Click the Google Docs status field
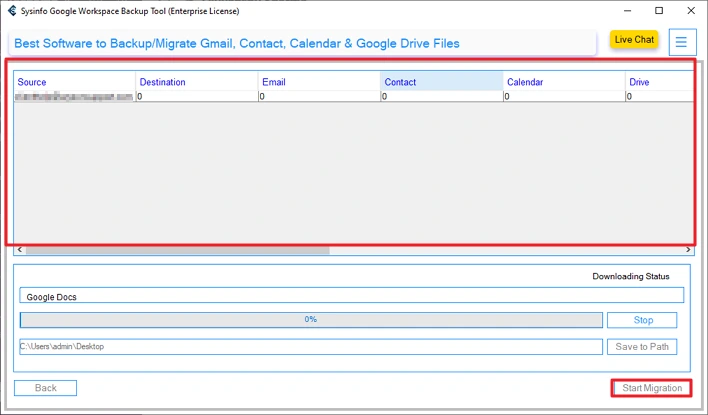This screenshot has width=708, height=415. tap(351, 296)
